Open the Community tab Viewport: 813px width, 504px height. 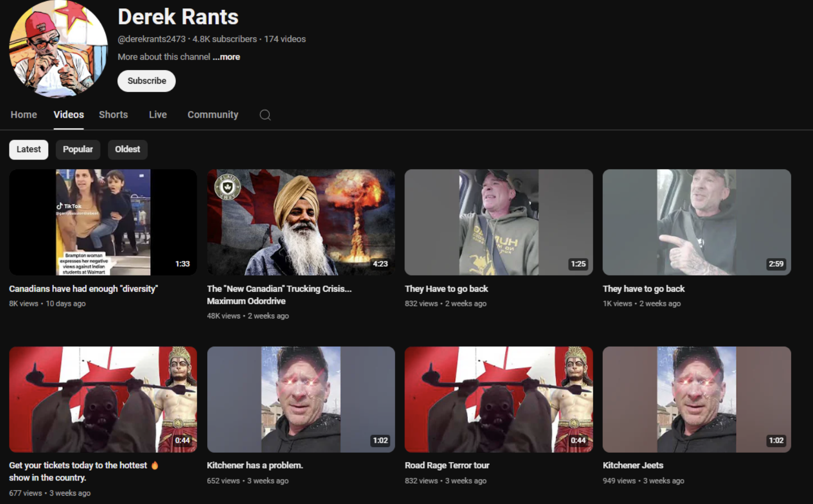click(x=212, y=114)
